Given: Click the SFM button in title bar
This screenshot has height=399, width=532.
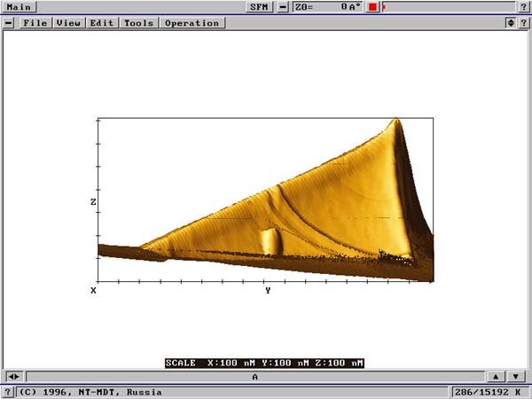Looking at the screenshot, I should 258,7.
